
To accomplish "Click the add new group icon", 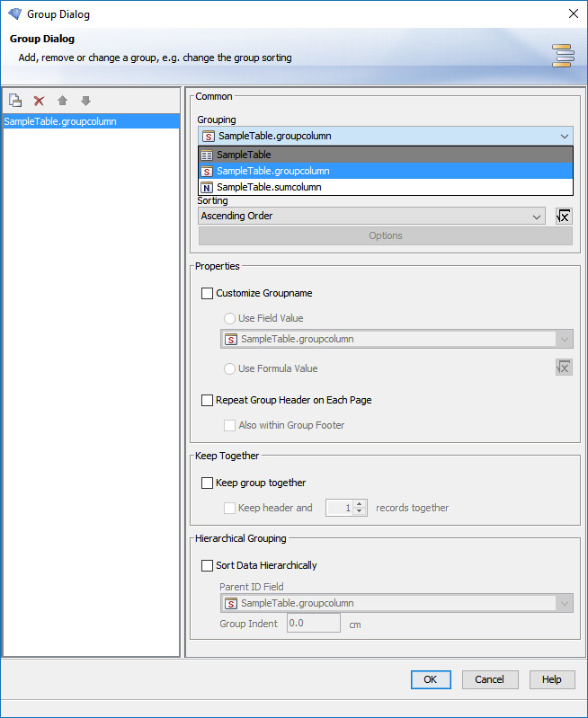I will [x=15, y=101].
